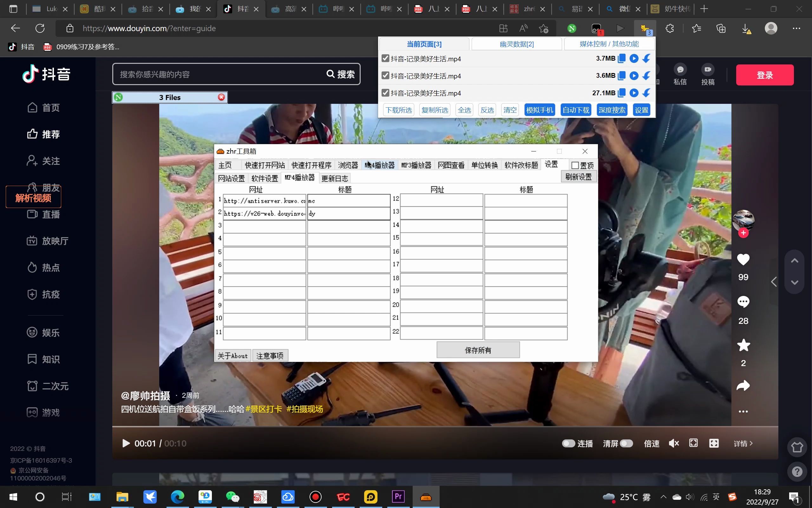The image size is (812, 508).
Task: Open the 浏览器 tab in zhr工具箱
Action: 348,165
